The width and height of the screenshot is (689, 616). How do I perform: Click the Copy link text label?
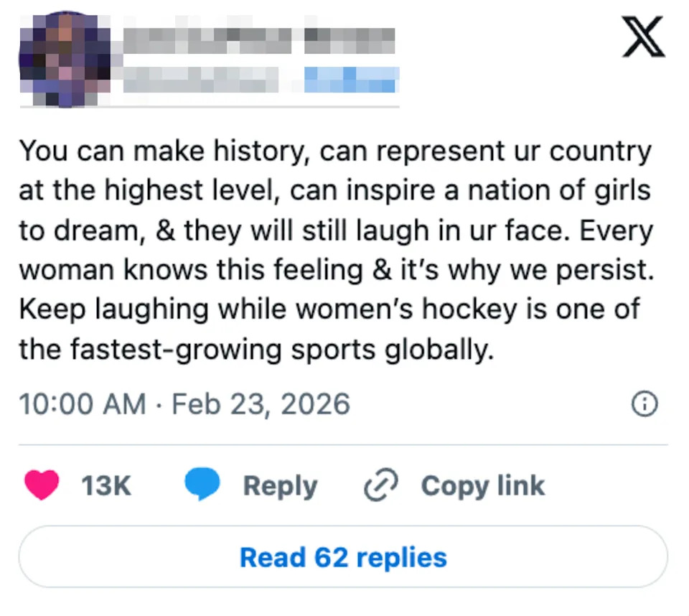coord(482,485)
